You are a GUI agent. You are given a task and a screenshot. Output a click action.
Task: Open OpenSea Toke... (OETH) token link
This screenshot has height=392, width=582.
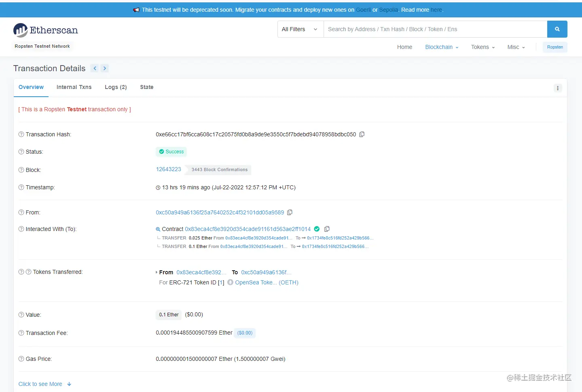(x=267, y=282)
